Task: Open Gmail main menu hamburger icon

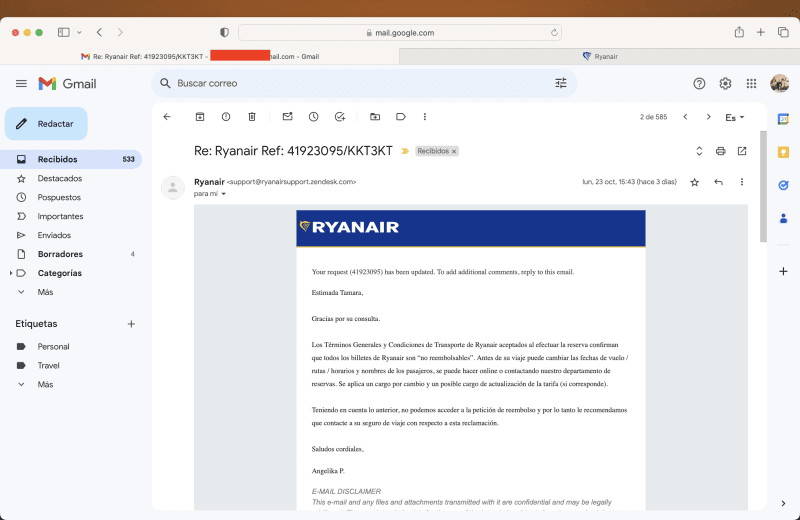Action: coord(21,83)
